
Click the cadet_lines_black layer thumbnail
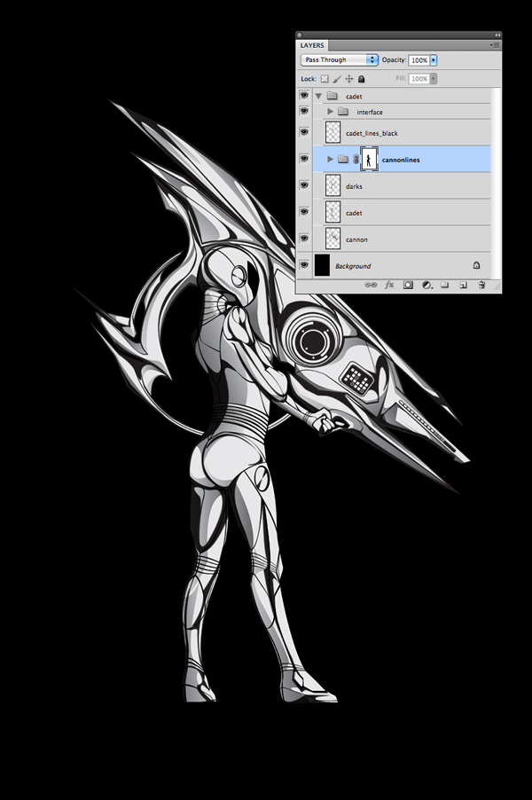coord(333,133)
